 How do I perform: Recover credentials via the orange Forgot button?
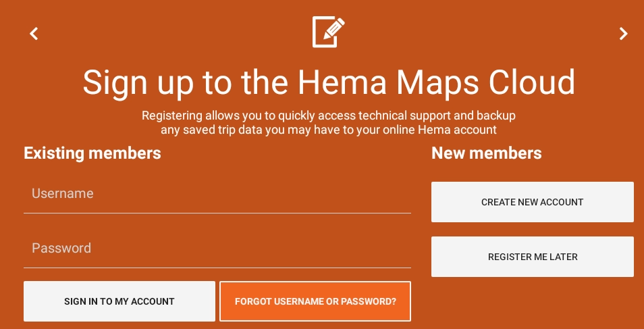coord(315,301)
